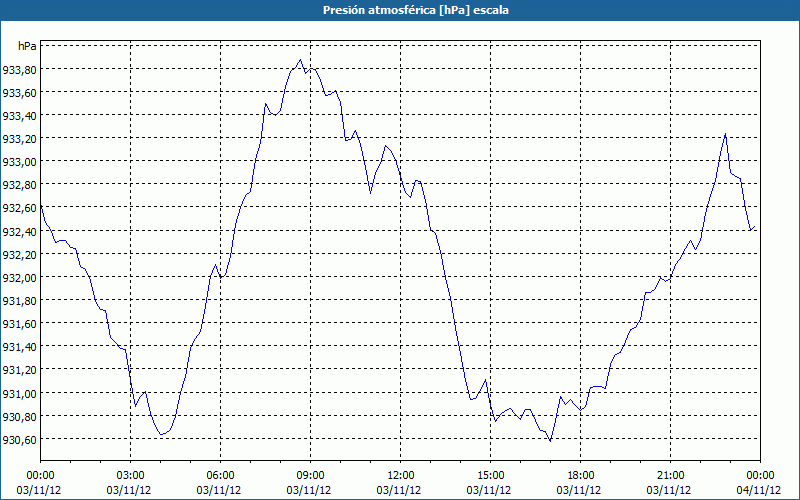Click the 931,00 axis value

tap(19, 393)
